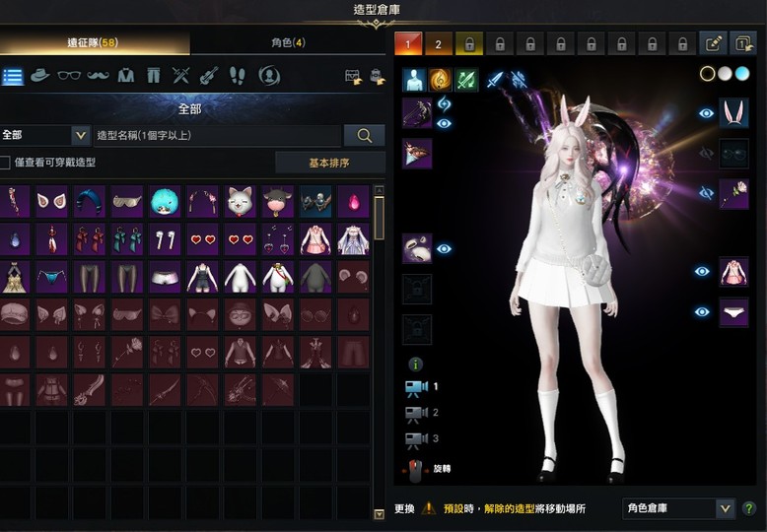Open the edit preset pencil icon
The height and width of the screenshot is (532, 767).
pos(713,43)
